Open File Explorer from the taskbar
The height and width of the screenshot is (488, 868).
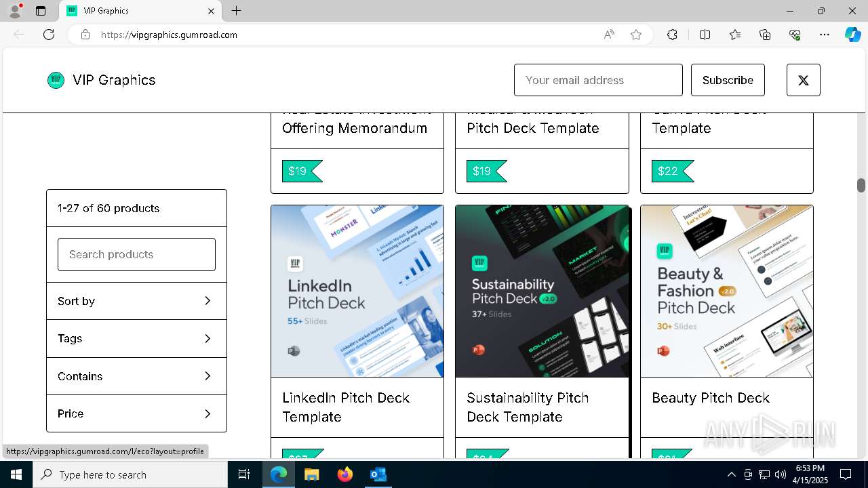[x=311, y=474]
